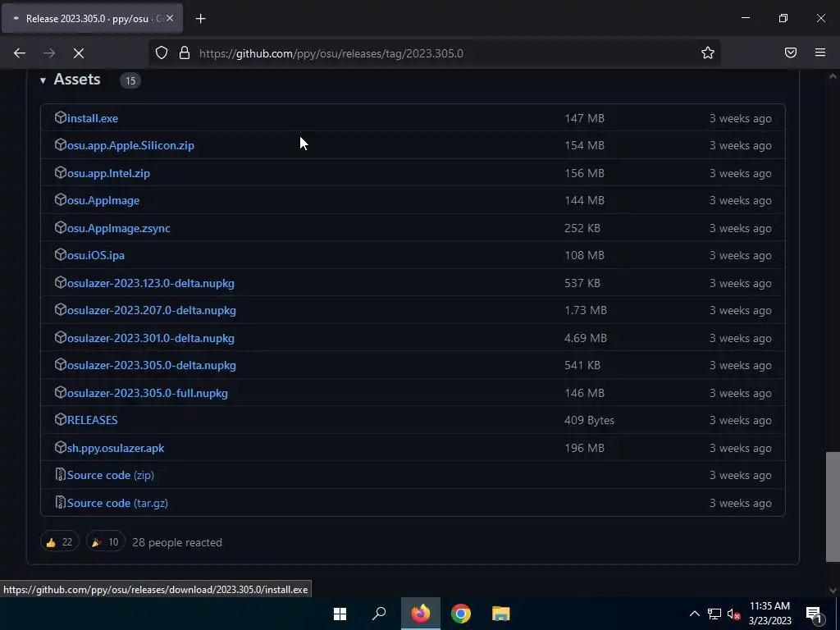Click package icon beside sh.ppy.osulazer.apk

(x=61, y=447)
